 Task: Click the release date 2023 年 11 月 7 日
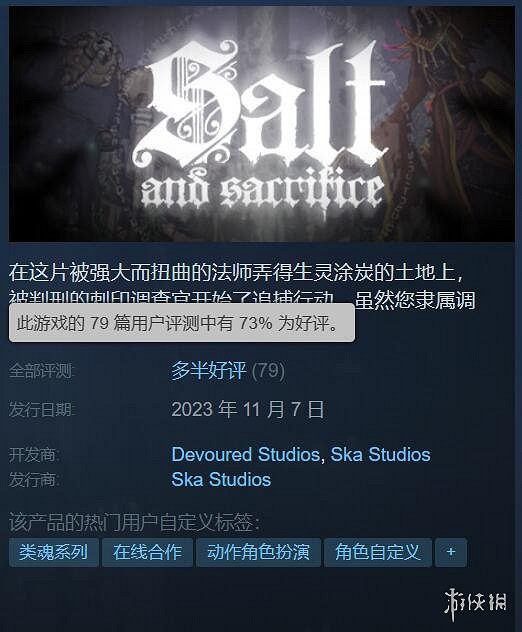(x=247, y=410)
